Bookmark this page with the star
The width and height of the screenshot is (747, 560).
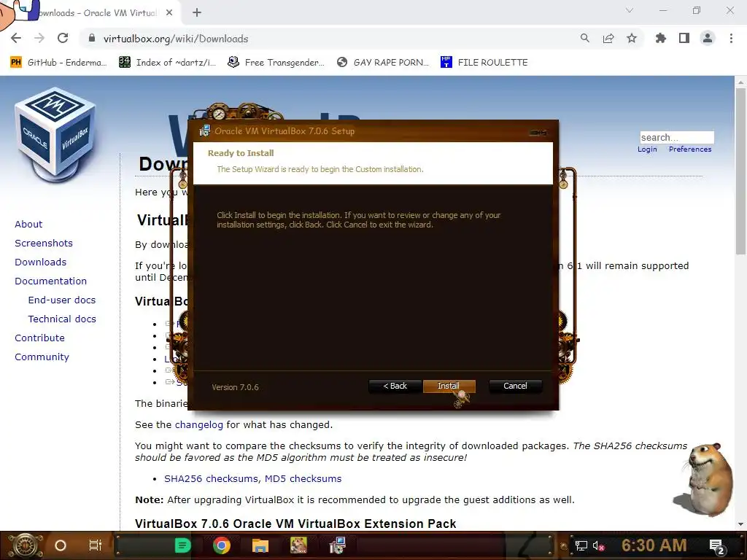[x=632, y=39]
